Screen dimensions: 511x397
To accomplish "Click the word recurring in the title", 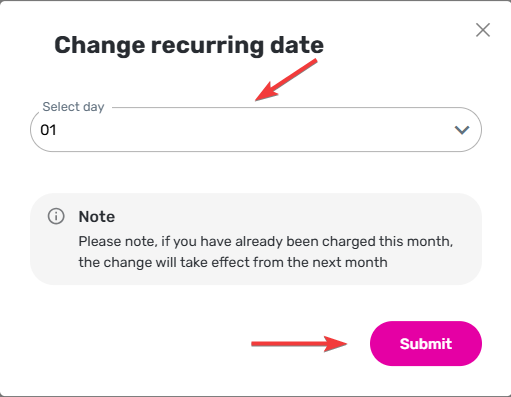I will (x=208, y=46).
